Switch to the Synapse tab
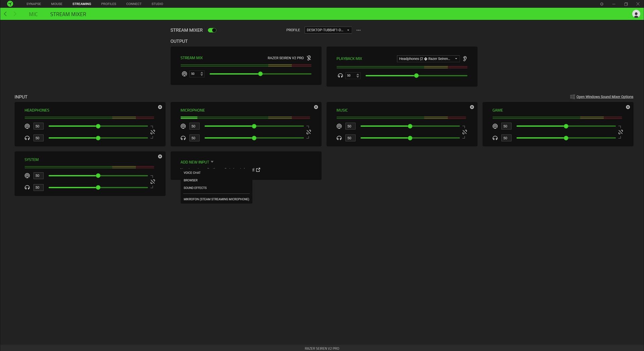This screenshot has width=644, height=351. tap(34, 4)
